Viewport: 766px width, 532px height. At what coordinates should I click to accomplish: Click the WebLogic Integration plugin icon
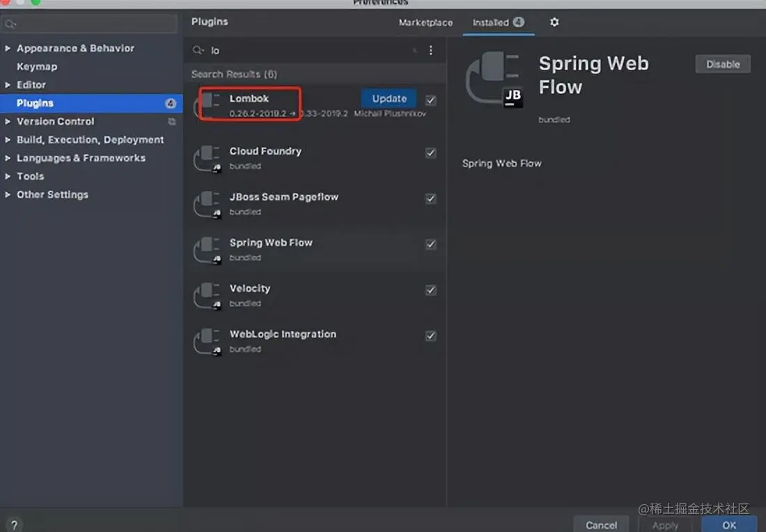pos(208,341)
